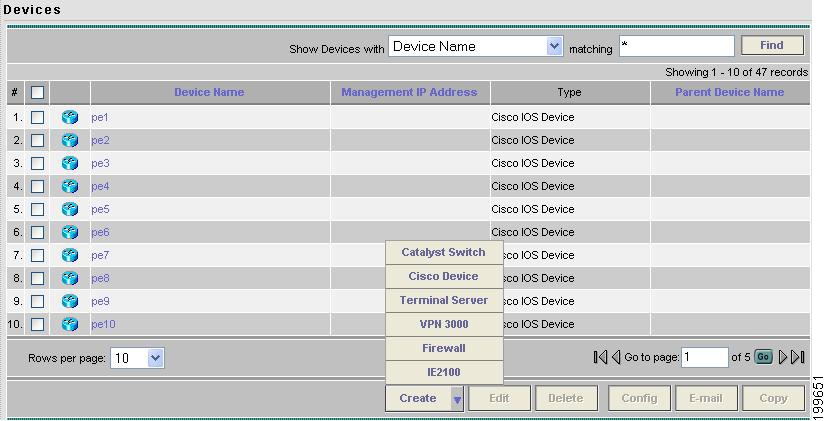Choose Catalyst Switch from Create menu
The height and width of the screenshot is (421, 828).
[444, 252]
